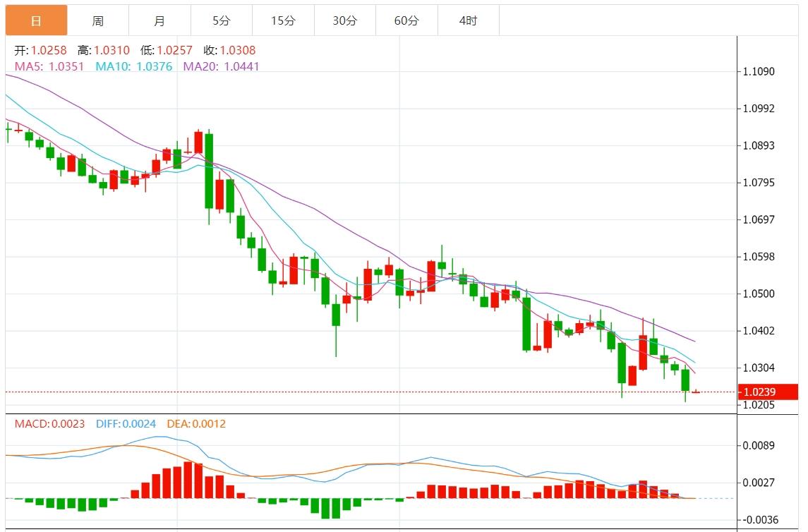Click the 0.0089 label on MACD axis
The image size is (808, 532).
(759, 445)
